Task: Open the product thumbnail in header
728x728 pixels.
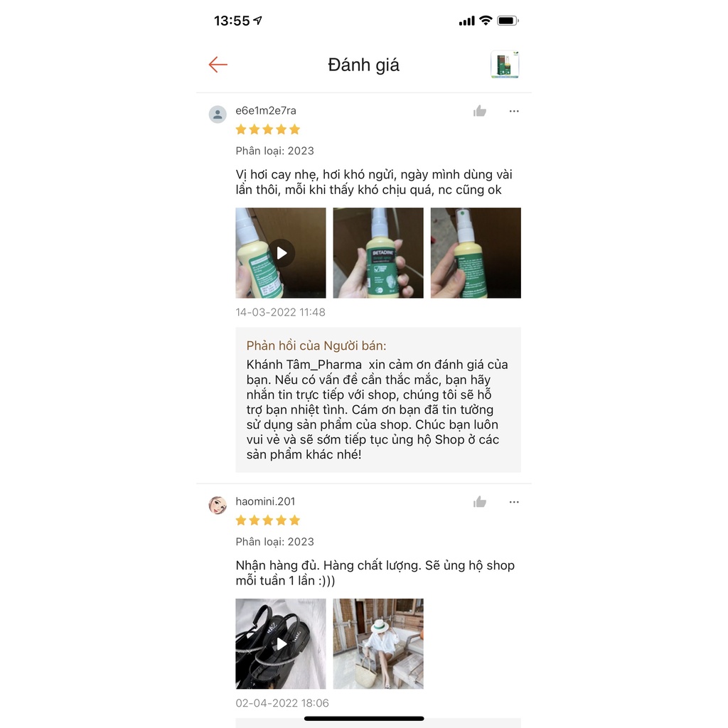Action: pos(505,65)
